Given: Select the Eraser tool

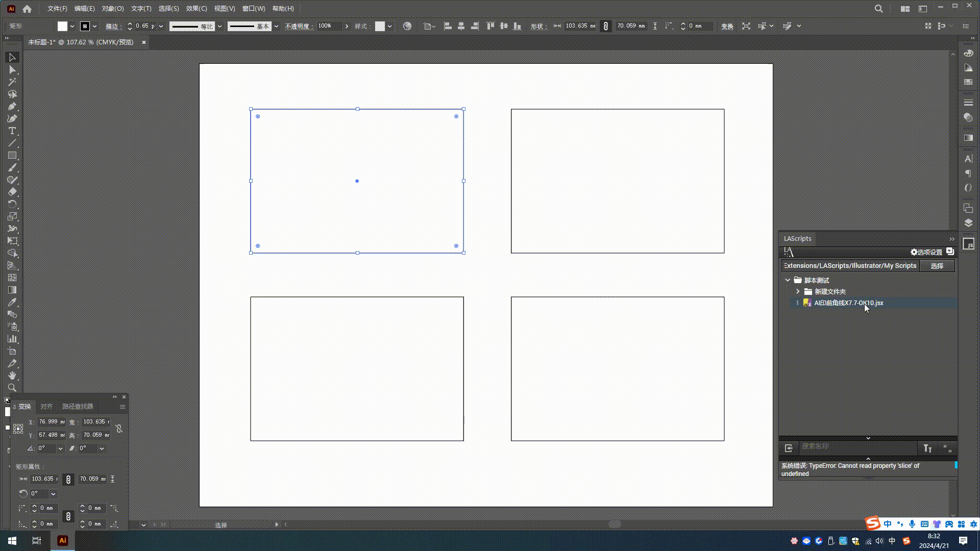Looking at the screenshot, I should point(12,192).
